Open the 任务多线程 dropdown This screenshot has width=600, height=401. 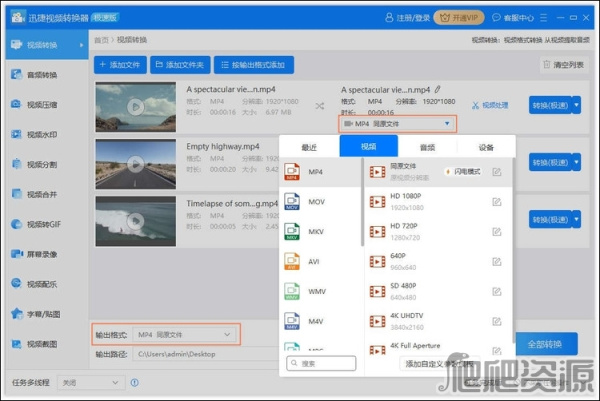click(91, 383)
